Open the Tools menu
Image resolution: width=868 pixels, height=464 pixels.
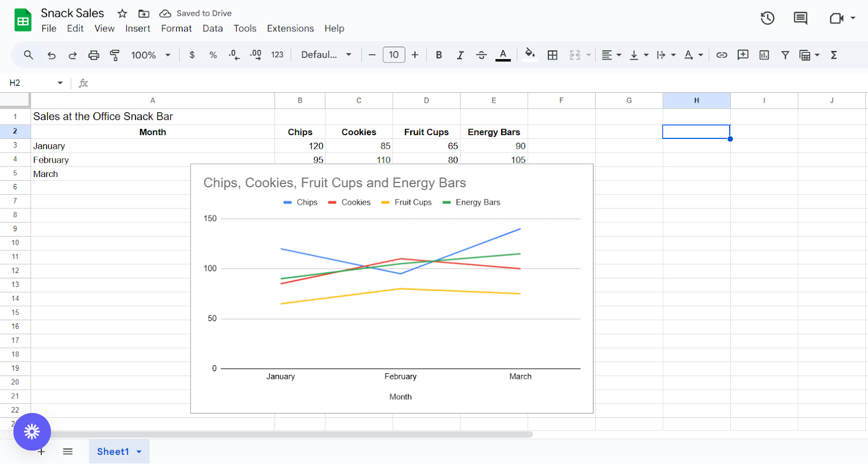245,28
